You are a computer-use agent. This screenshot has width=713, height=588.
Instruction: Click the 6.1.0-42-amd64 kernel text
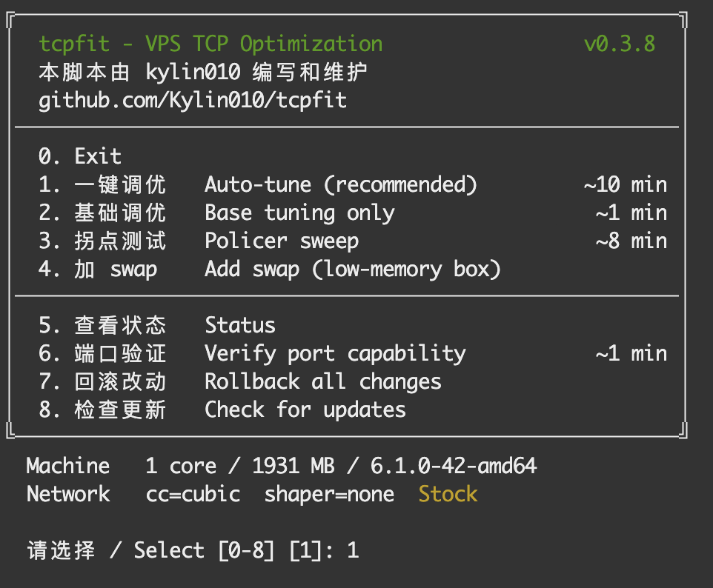point(454,466)
